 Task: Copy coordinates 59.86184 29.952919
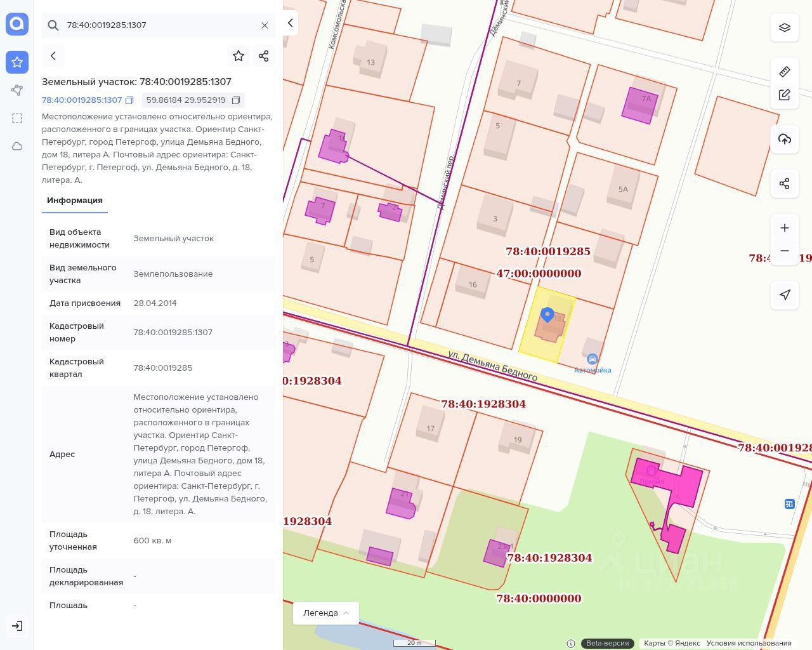[x=236, y=100]
